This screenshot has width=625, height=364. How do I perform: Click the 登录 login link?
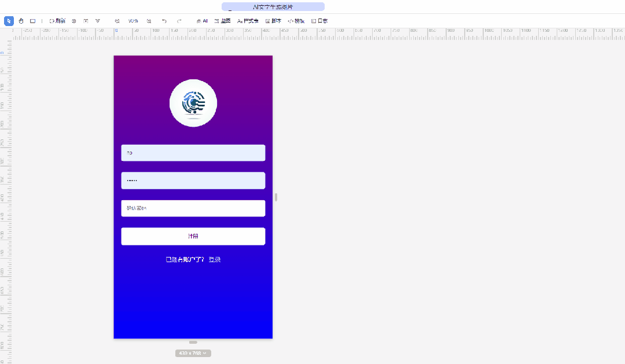pyautogui.click(x=215, y=259)
